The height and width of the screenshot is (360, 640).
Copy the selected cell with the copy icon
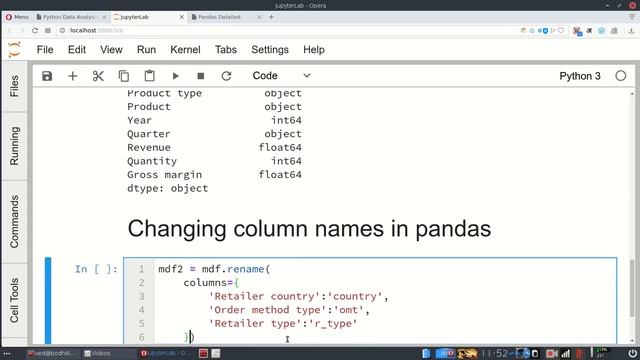[124, 76]
